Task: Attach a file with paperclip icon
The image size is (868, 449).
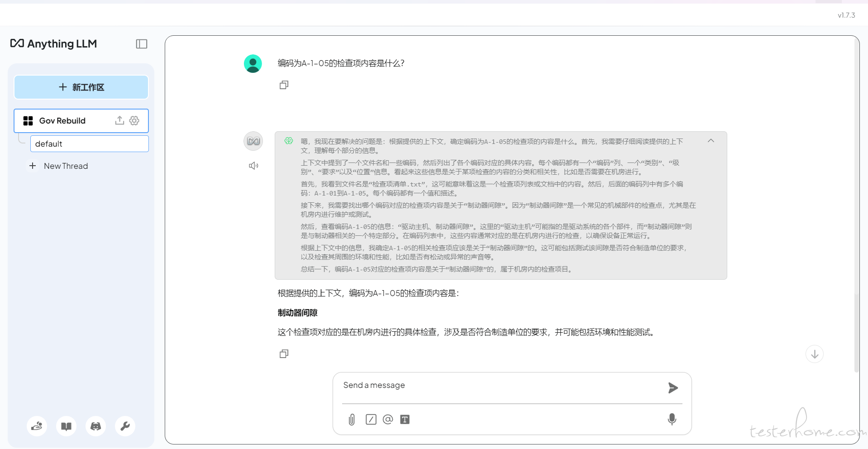Action: point(352,420)
